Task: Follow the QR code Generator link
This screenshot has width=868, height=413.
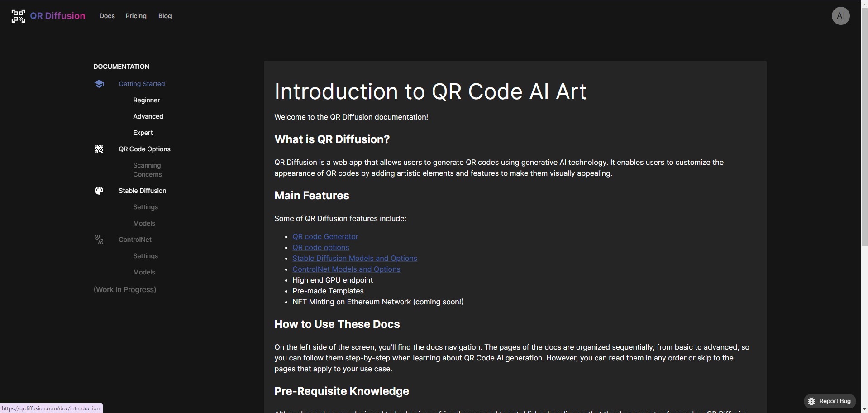Action: (x=325, y=236)
